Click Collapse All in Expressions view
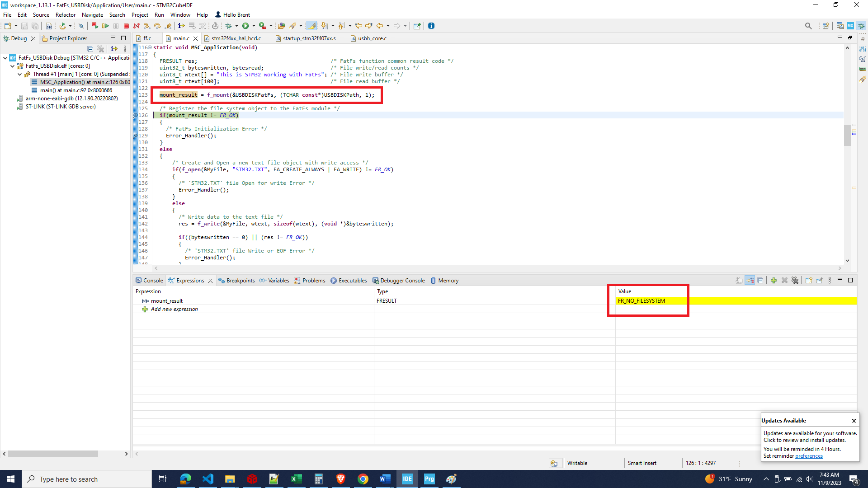 tap(760, 281)
